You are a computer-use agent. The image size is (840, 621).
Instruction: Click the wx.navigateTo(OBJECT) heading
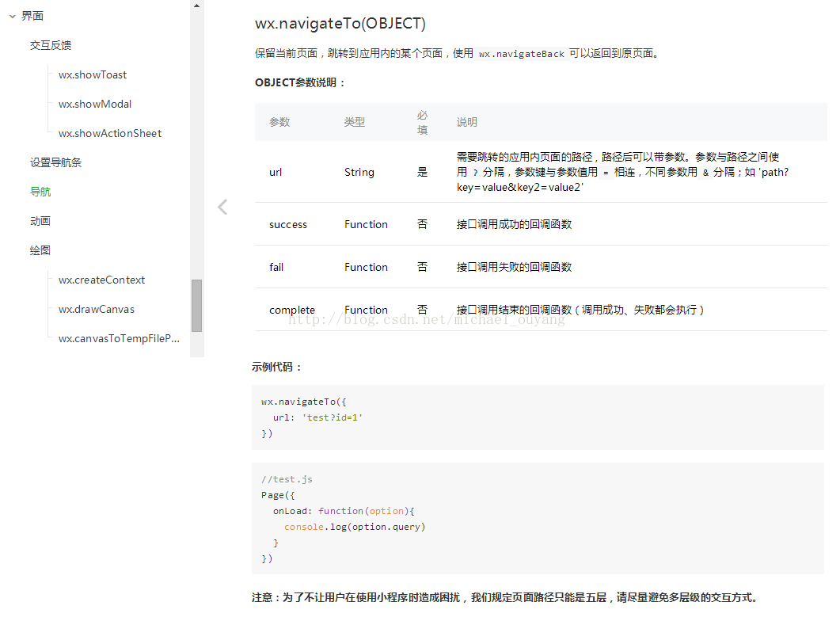(x=340, y=24)
